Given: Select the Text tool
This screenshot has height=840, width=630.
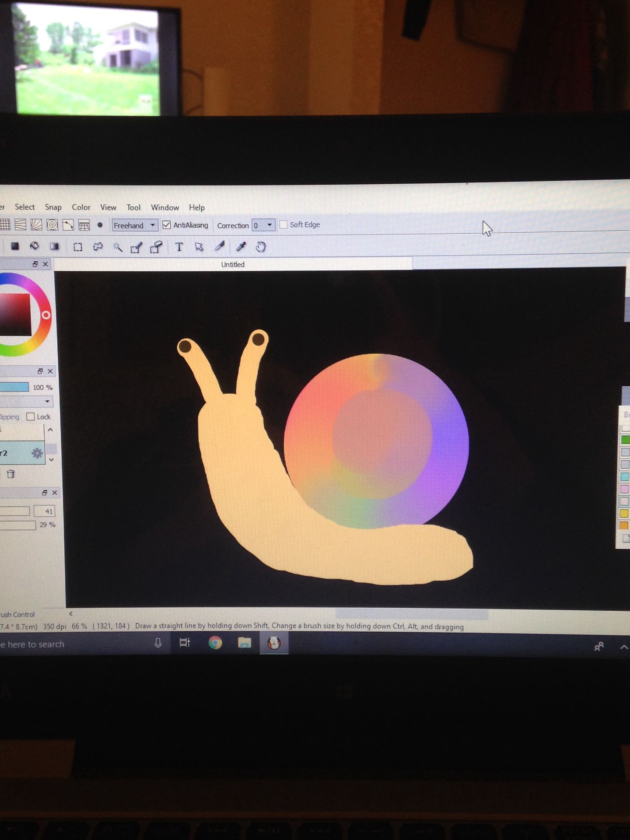Looking at the screenshot, I should pyautogui.click(x=179, y=247).
